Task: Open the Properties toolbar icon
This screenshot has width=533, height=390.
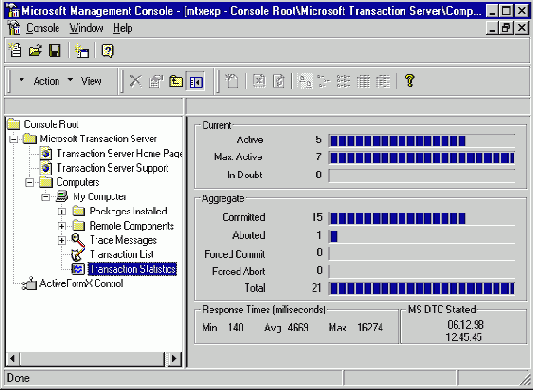Action: pyautogui.click(x=156, y=81)
